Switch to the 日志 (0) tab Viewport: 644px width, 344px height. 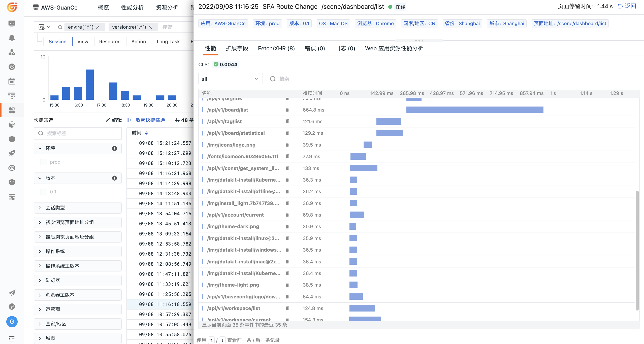[345, 48]
